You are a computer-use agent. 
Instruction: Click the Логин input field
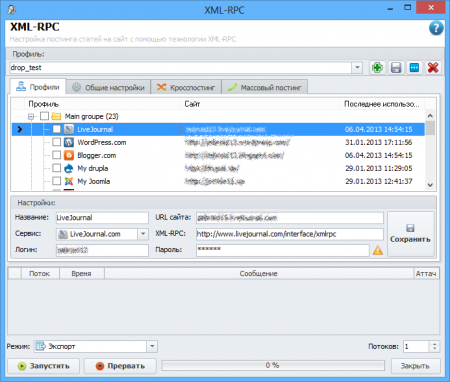(102, 250)
